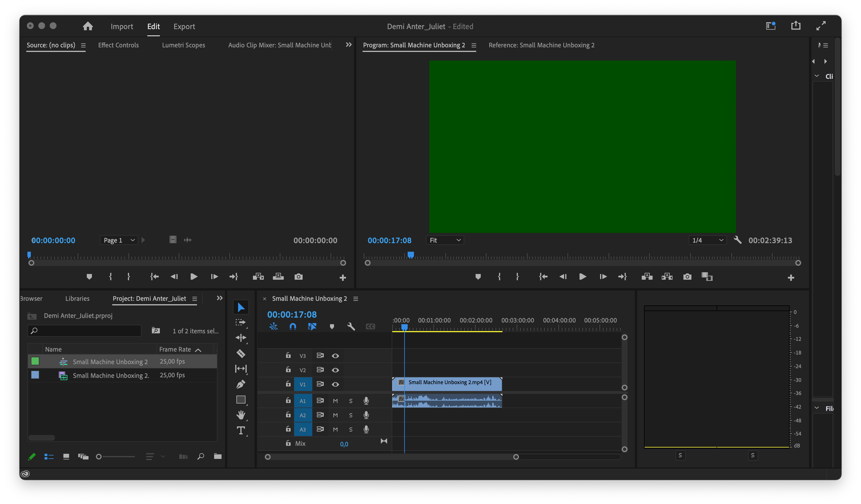Open playback resolution 1/4 dropdown
This screenshot has height=504, width=861.
point(707,240)
